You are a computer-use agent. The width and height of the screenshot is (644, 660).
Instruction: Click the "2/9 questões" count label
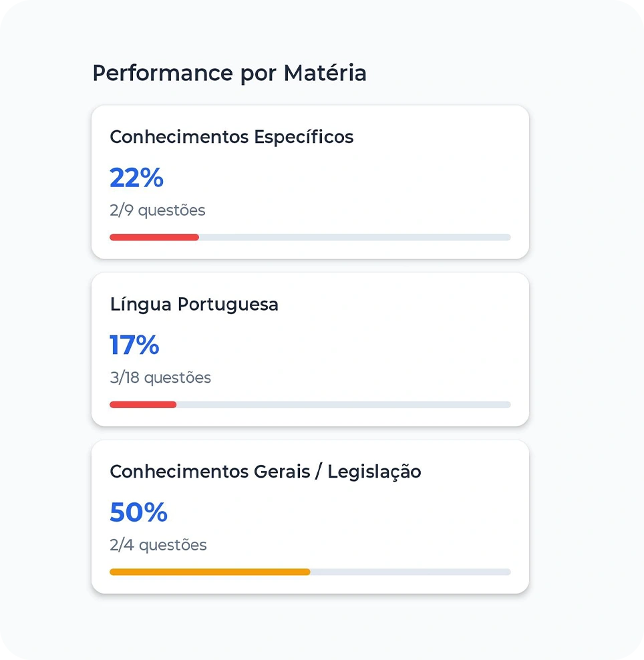(x=157, y=210)
